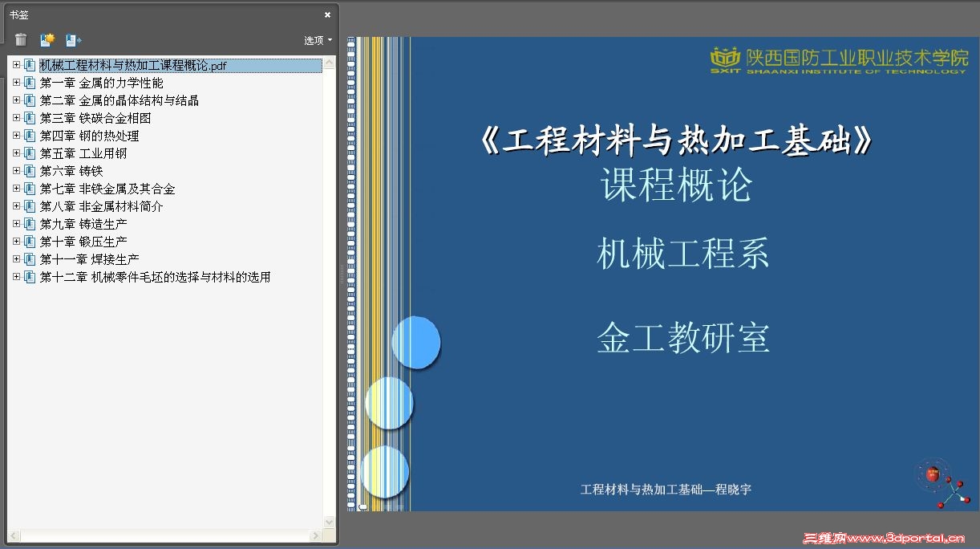Click the slide text 金工教研室
The image size is (980, 549).
point(683,338)
